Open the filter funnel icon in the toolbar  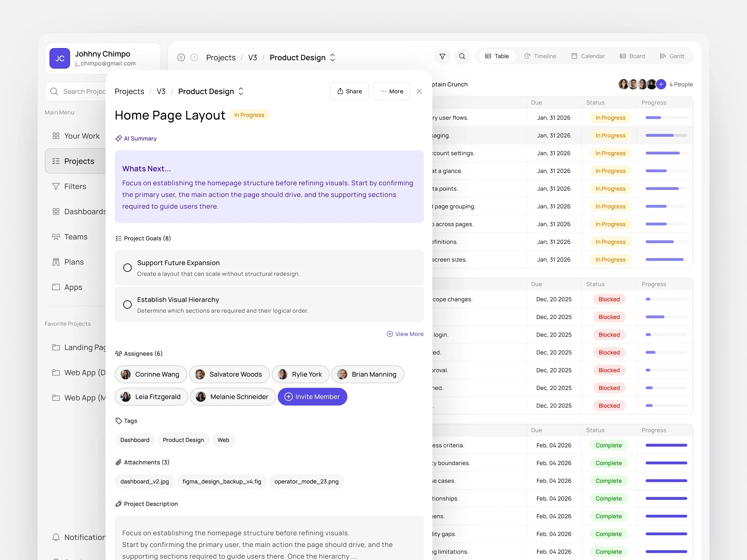point(442,56)
